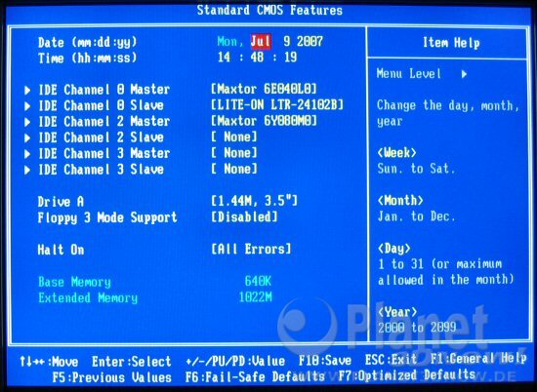Viewport: 537px width, 392px height.
Task: Click the +/-/PU/PD:Value hint
Action: point(235,361)
